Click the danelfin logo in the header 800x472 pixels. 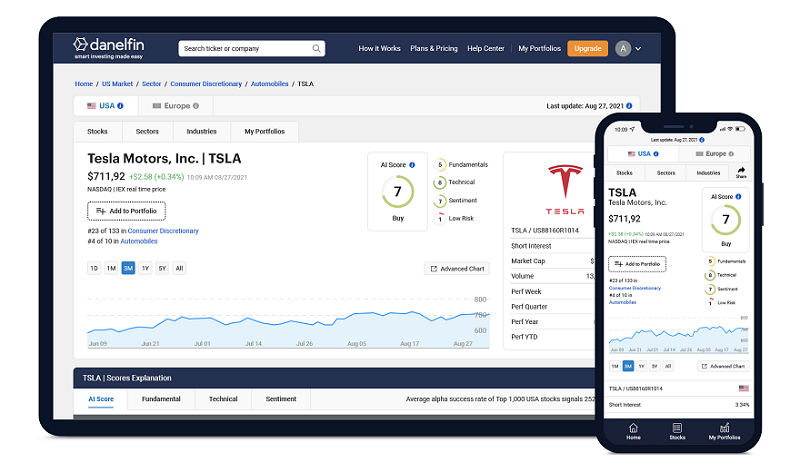112,46
